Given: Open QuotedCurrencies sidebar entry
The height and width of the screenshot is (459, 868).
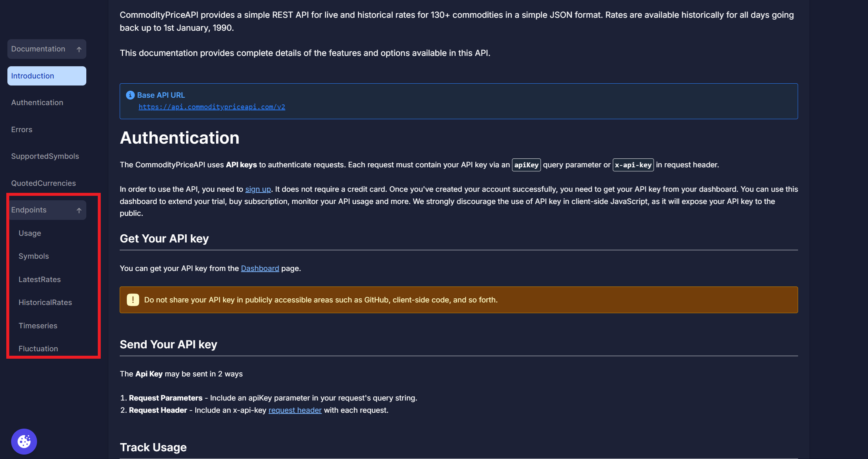Looking at the screenshot, I should pyautogui.click(x=43, y=183).
